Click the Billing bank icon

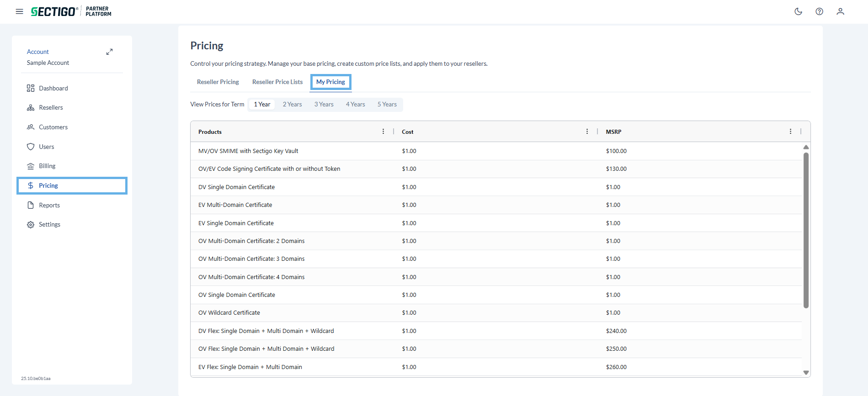[x=31, y=166]
